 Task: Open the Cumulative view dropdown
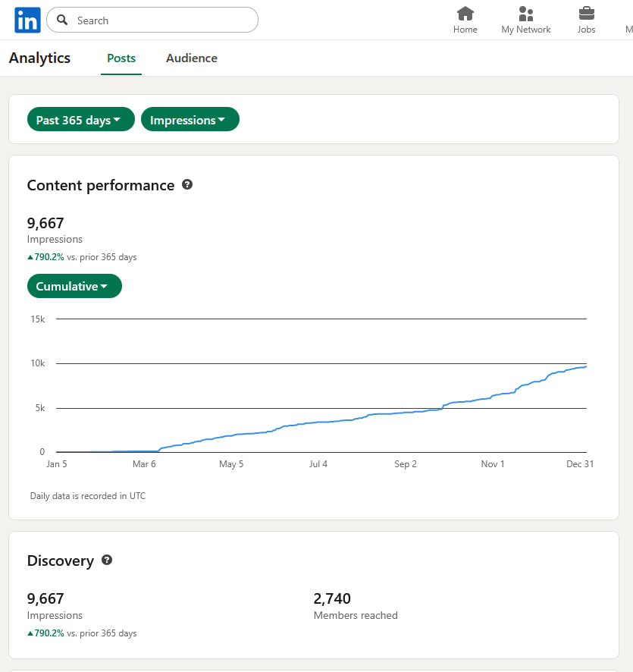click(x=74, y=286)
